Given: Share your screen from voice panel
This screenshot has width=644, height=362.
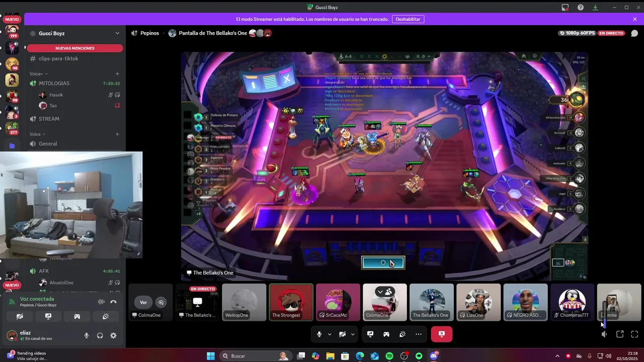Looking at the screenshot, I should 48,316.
